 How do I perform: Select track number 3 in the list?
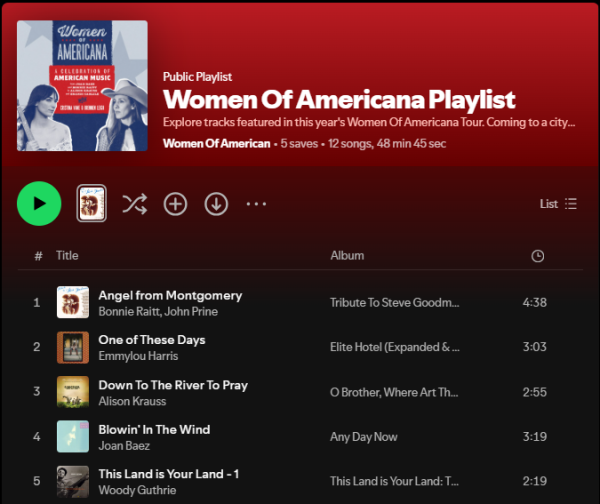pyautogui.click(x=37, y=392)
